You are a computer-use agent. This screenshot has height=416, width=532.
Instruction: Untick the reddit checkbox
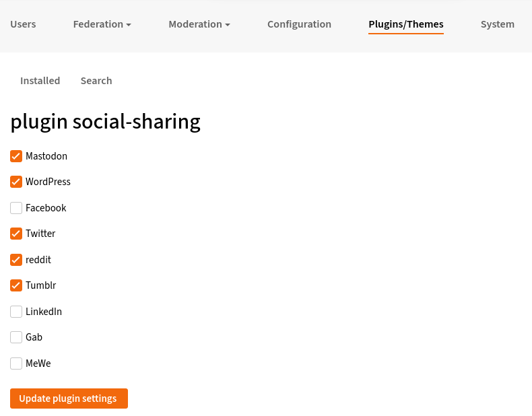[x=16, y=260]
